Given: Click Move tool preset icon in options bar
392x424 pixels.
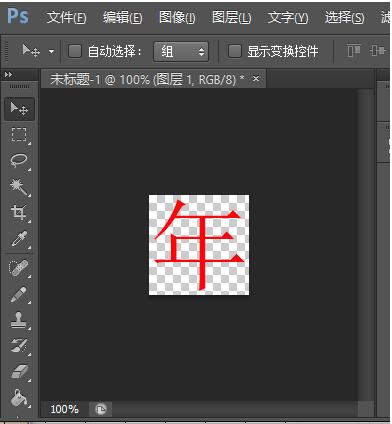Looking at the screenshot, I should click(x=31, y=51).
